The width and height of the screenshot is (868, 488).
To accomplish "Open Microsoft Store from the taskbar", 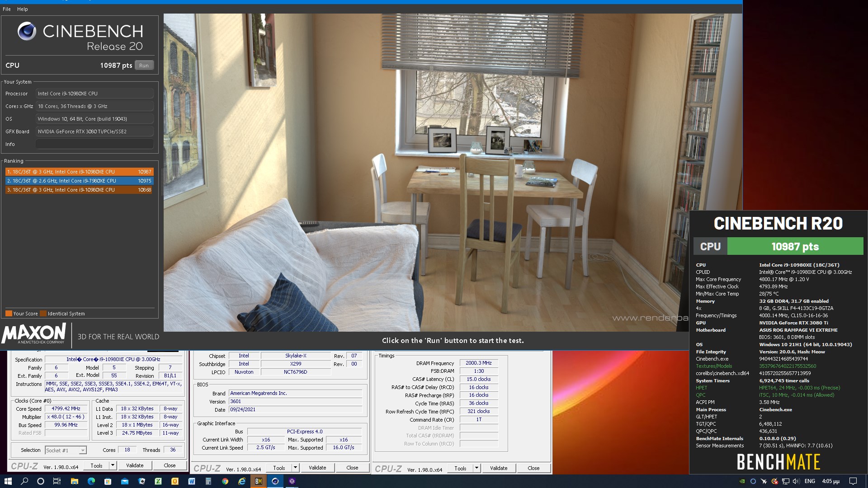I will click(108, 481).
